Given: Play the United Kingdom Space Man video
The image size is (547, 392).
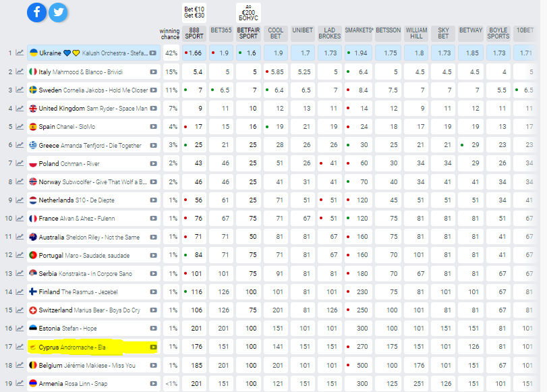Looking at the screenshot, I should (153, 108).
